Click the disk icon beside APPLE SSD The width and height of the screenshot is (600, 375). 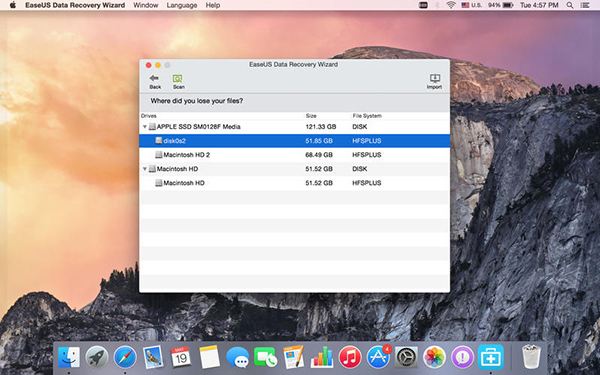click(x=152, y=127)
